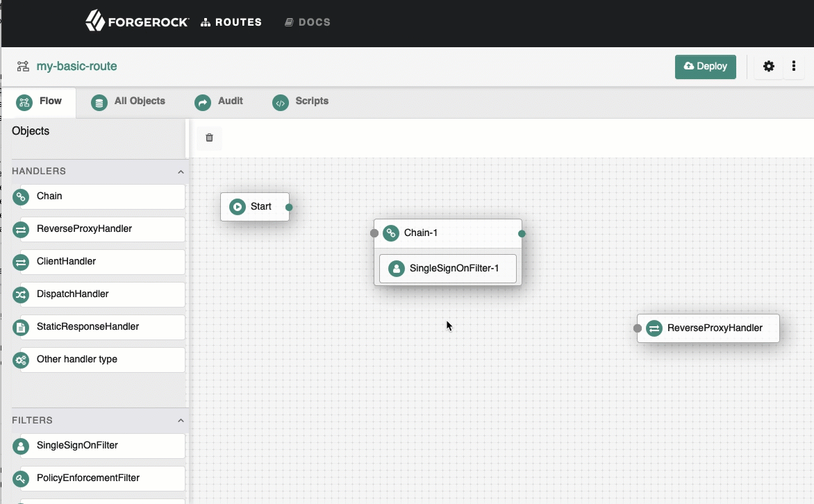Click the Filters section header

pos(99,421)
